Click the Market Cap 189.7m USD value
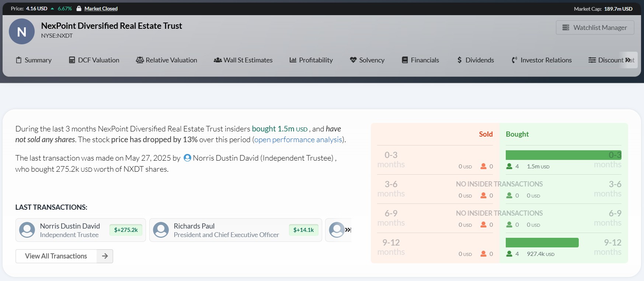The image size is (644, 281). [618, 8]
